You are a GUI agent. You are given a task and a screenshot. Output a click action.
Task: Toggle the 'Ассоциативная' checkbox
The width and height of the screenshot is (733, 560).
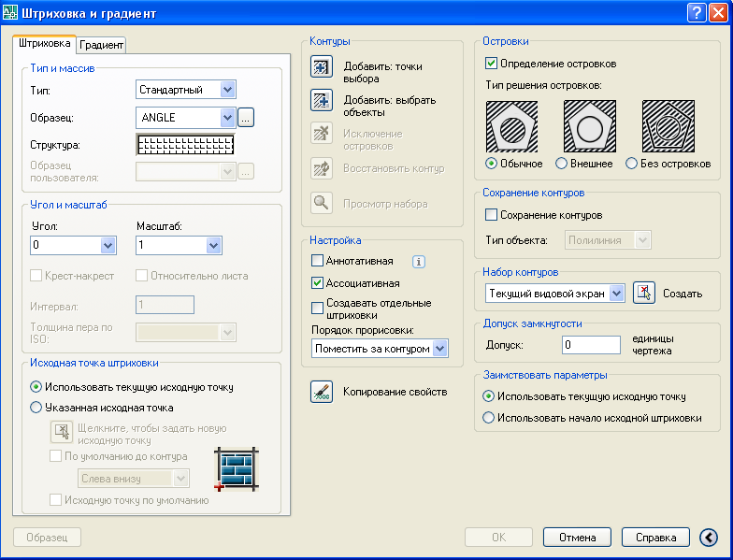click(318, 282)
